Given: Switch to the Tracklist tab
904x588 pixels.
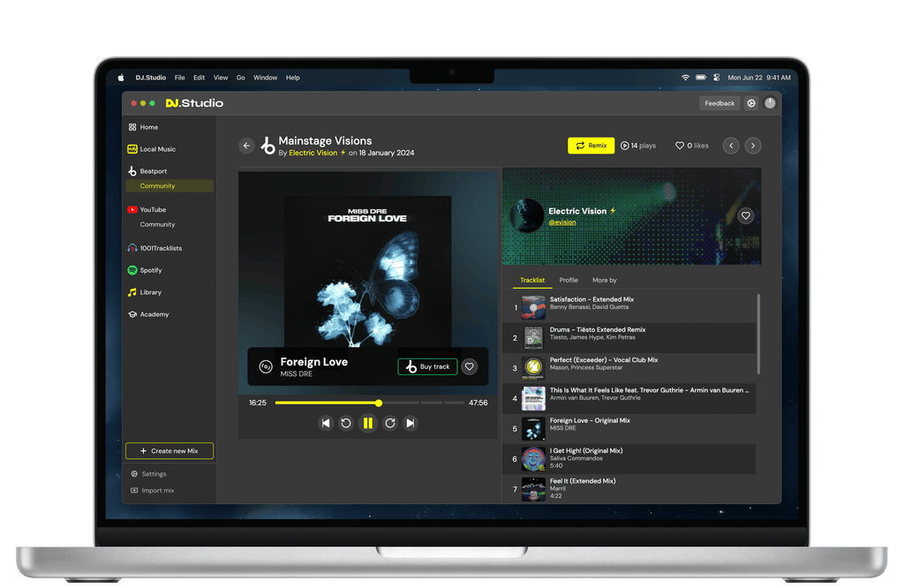Looking at the screenshot, I should [532, 280].
